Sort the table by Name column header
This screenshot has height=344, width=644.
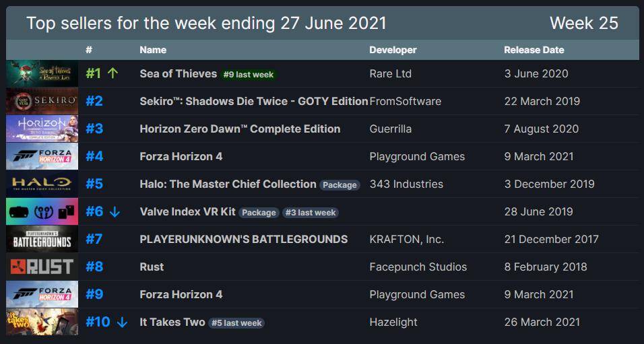(x=153, y=50)
